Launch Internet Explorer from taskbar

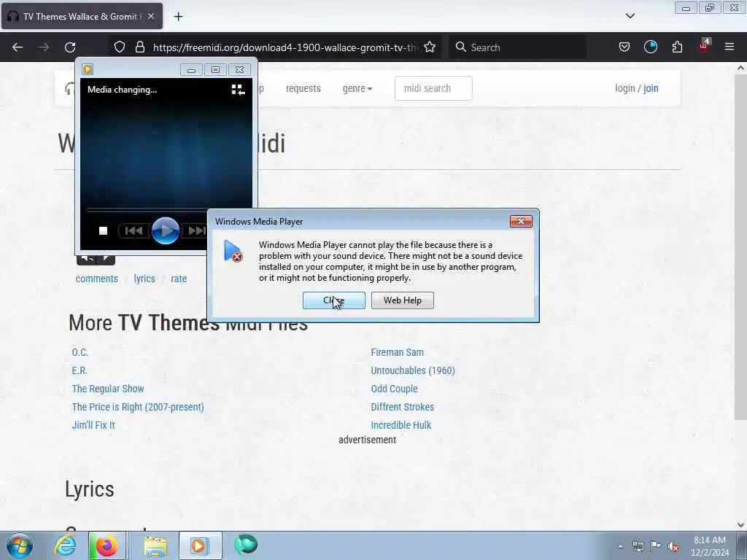[x=65, y=545]
